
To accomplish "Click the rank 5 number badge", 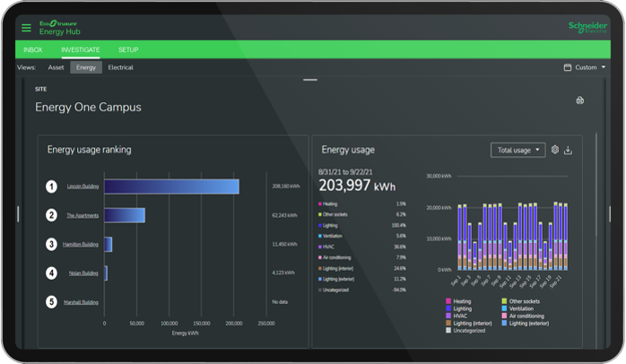I will pyautogui.click(x=51, y=302).
